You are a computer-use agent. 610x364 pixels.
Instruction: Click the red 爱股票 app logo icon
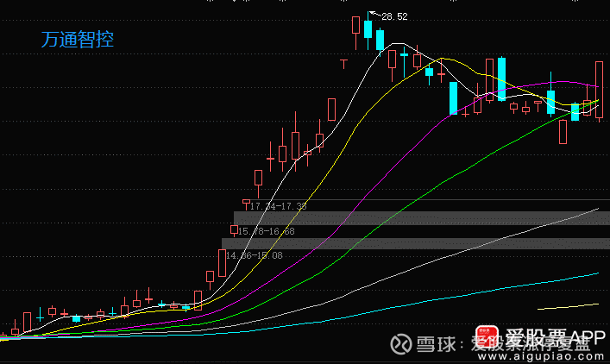pos(487,336)
